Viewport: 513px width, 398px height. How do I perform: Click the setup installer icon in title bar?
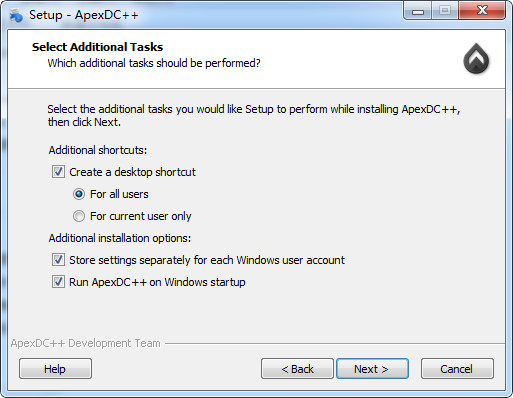click(16, 15)
